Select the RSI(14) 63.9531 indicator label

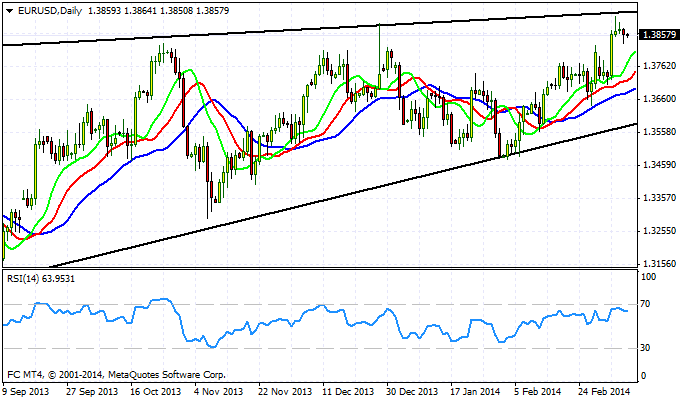pos(41,279)
